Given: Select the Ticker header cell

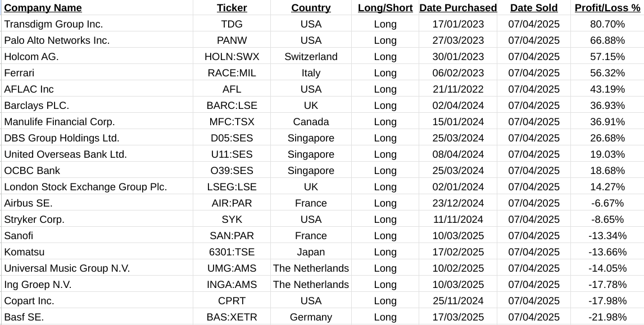Looking at the screenshot, I should [232, 8].
